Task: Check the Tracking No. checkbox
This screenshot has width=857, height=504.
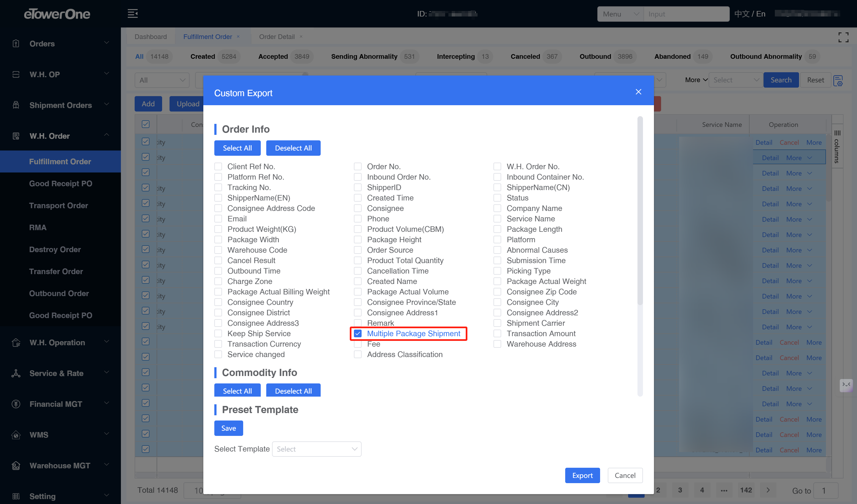Action: coord(218,187)
